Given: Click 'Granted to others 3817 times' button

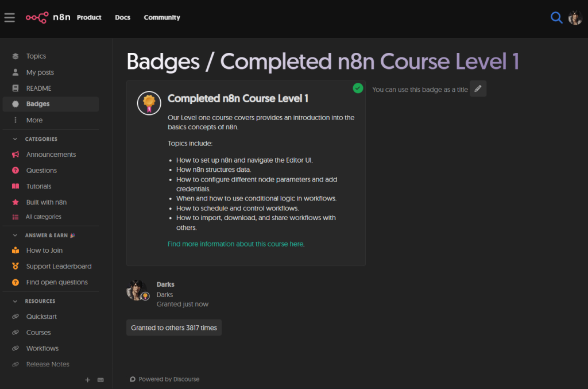Looking at the screenshot, I should [173, 328].
